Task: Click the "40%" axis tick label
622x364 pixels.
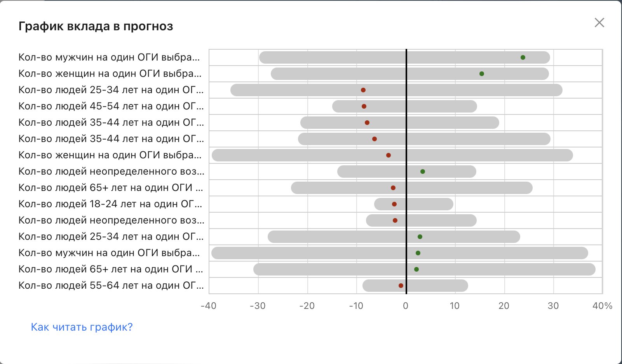Action: click(x=602, y=306)
